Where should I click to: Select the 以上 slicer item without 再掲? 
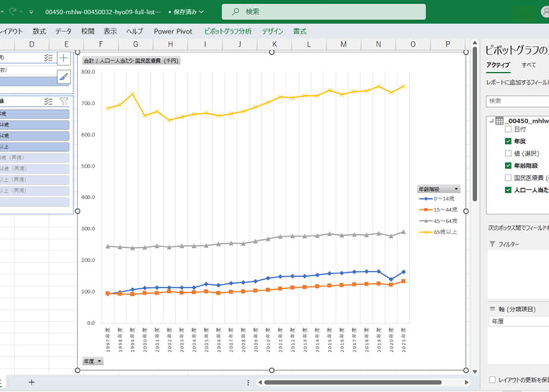pos(34,147)
